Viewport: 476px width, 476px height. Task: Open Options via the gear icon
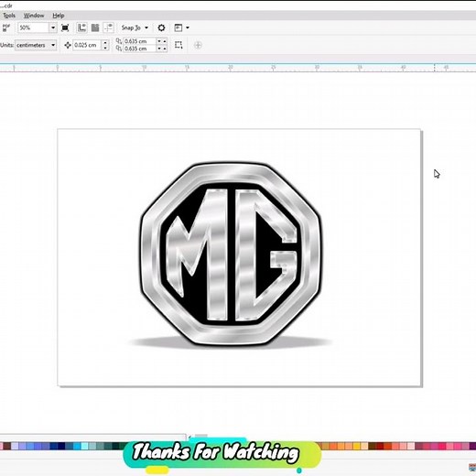click(161, 27)
